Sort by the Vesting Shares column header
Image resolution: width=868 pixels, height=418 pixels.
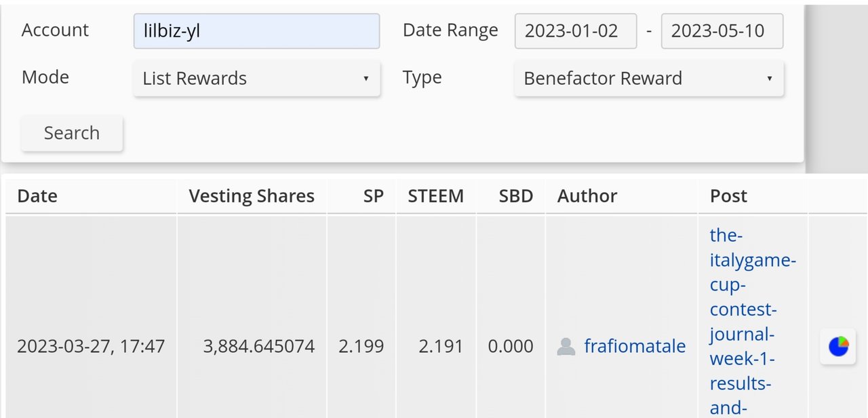(x=252, y=196)
